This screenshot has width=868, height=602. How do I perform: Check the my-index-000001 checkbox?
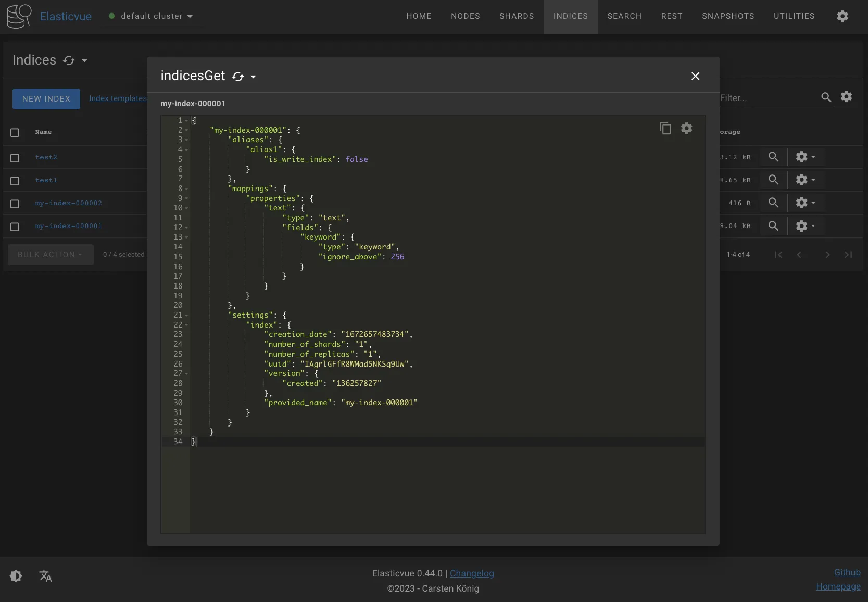(x=15, y=227)
